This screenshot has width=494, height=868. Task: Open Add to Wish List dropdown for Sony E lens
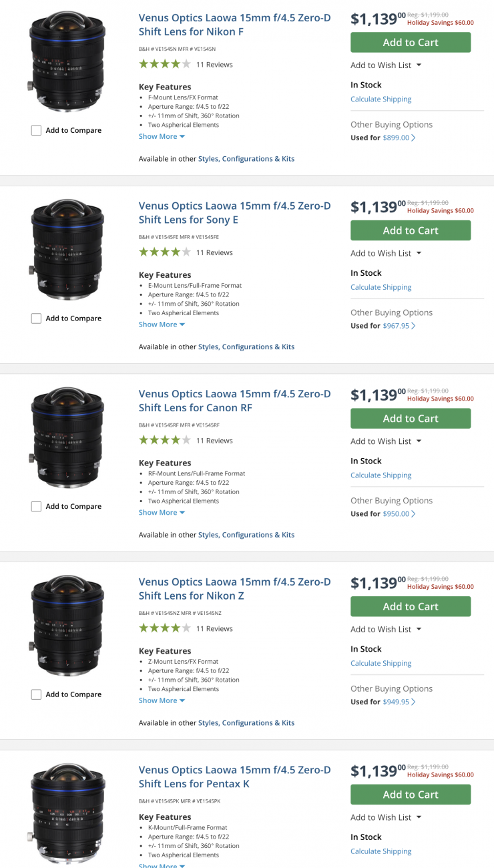(386, 253)
